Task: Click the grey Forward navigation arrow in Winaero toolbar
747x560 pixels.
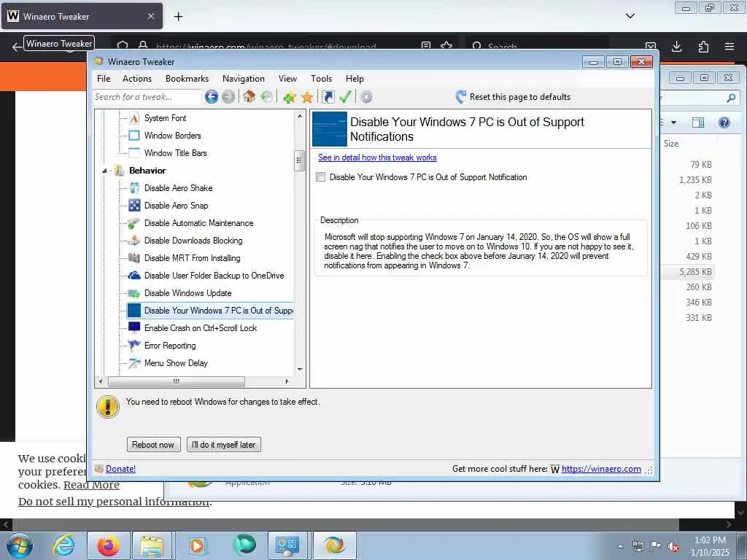Action: coord(228,97)
